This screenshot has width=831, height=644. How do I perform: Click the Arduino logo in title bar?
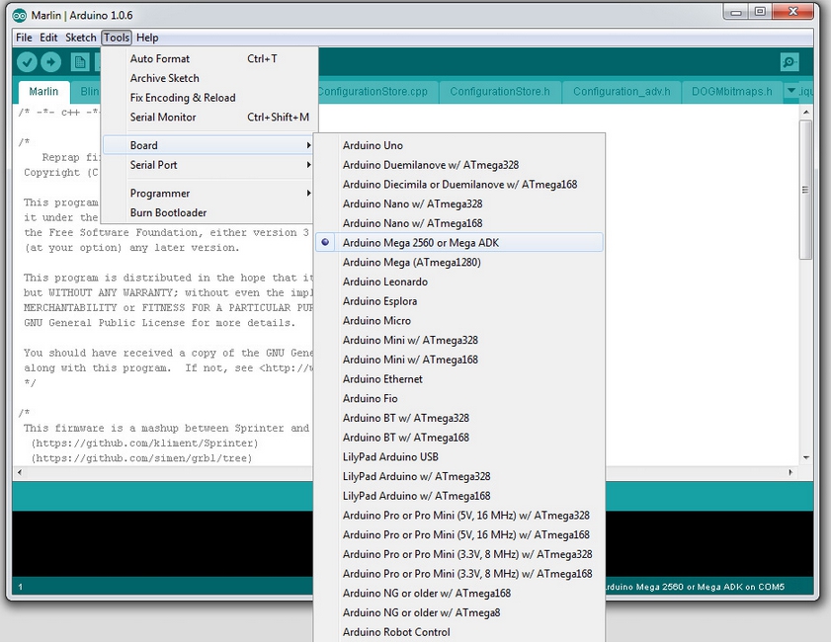click(19, 16)
